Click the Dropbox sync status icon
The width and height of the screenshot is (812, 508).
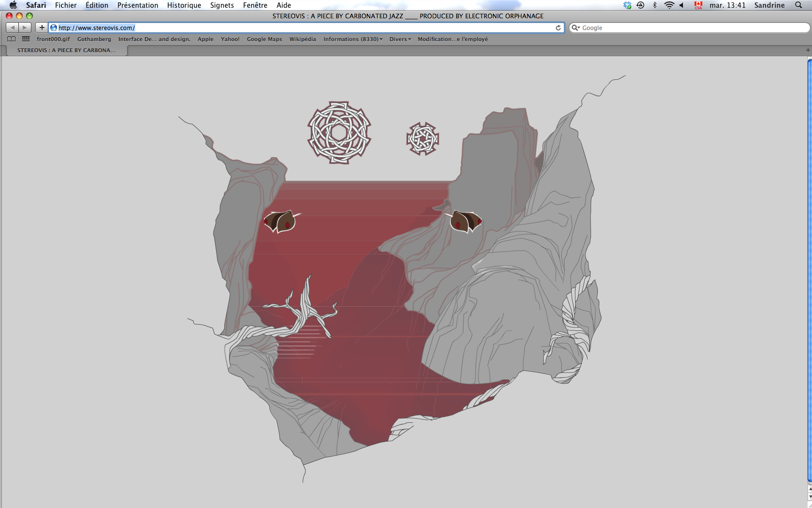pos(627,5)
